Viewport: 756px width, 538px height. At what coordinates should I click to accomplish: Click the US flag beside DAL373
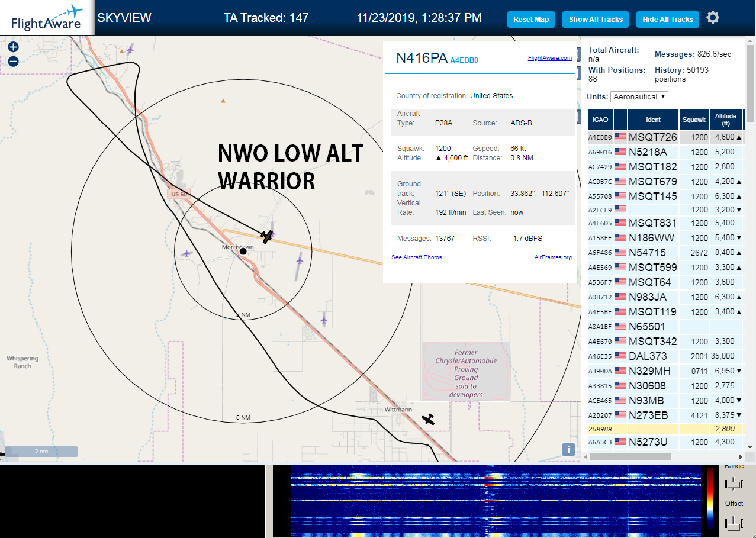[x=620, y=356]
